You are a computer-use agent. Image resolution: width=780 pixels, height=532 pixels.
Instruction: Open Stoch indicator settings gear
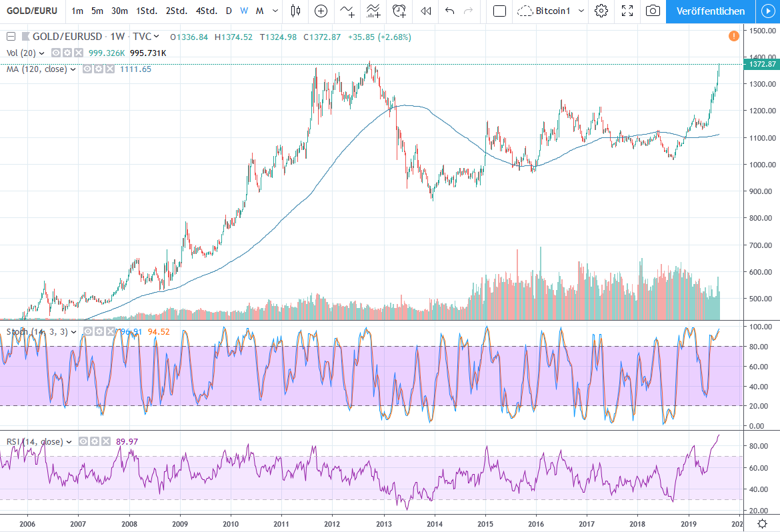(x=99, y=331)
